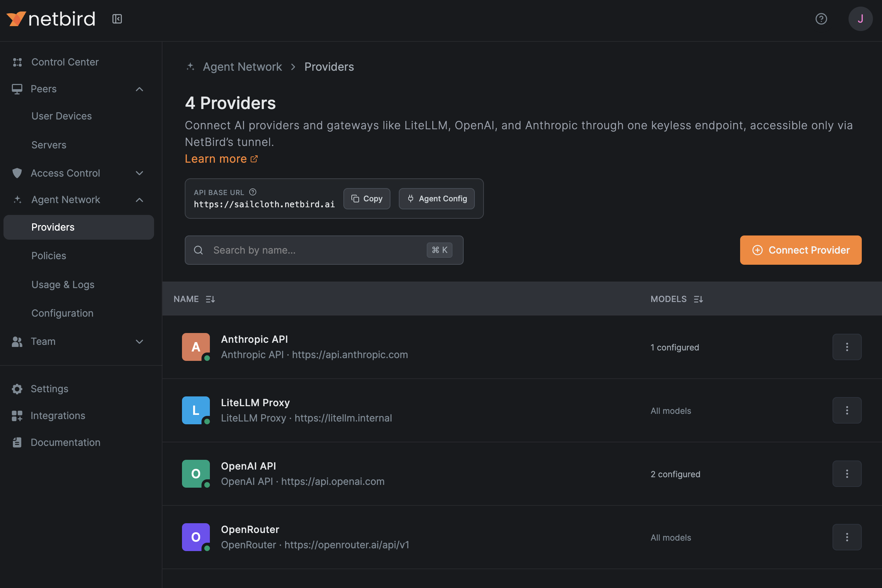Select the Providers sidebar item
Screen dimensions: 882x588
[x=79, y=227]
